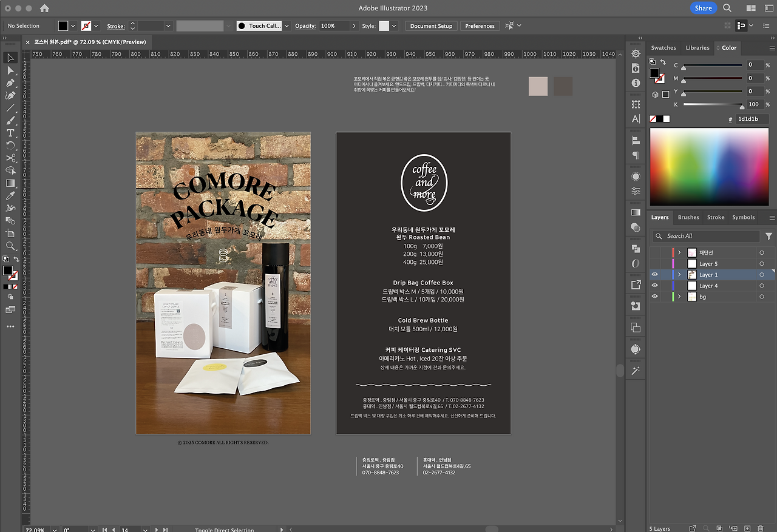Click the Share button
777x532 pixels.
click(704, 8)
